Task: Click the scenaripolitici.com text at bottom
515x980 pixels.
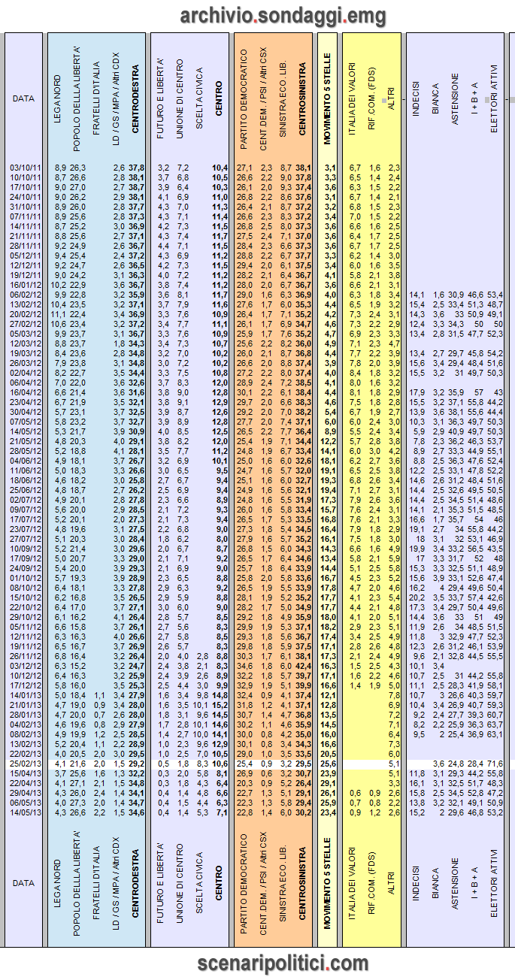Action: click(283, 963)
